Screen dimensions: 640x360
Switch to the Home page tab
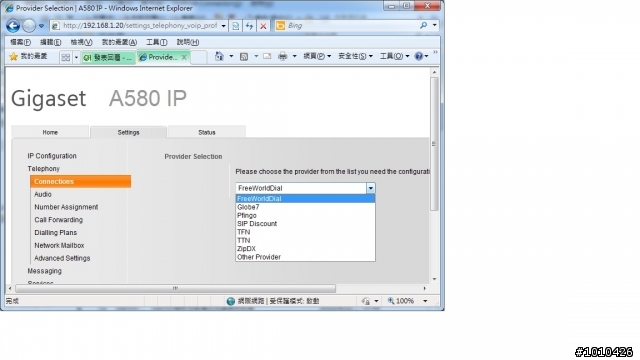tap(50, 132)
